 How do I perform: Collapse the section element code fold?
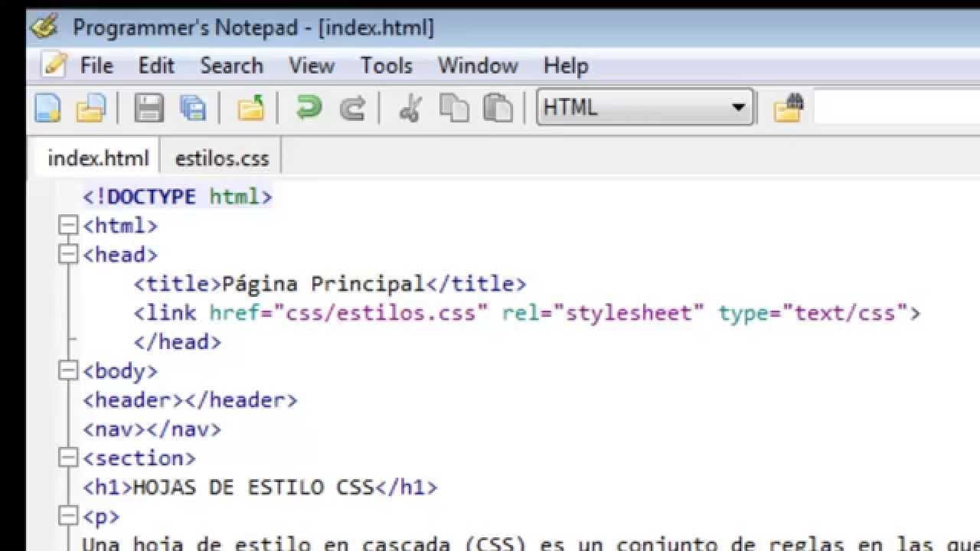coord(67,458)
